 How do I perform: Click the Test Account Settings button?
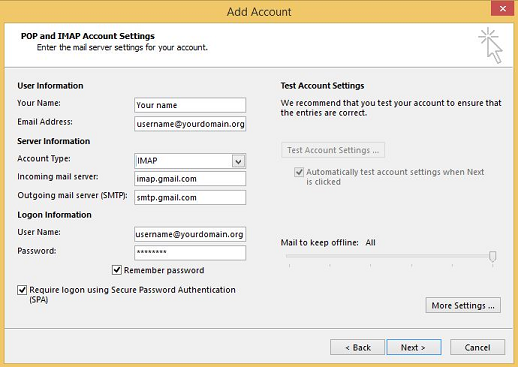(333, 150)
